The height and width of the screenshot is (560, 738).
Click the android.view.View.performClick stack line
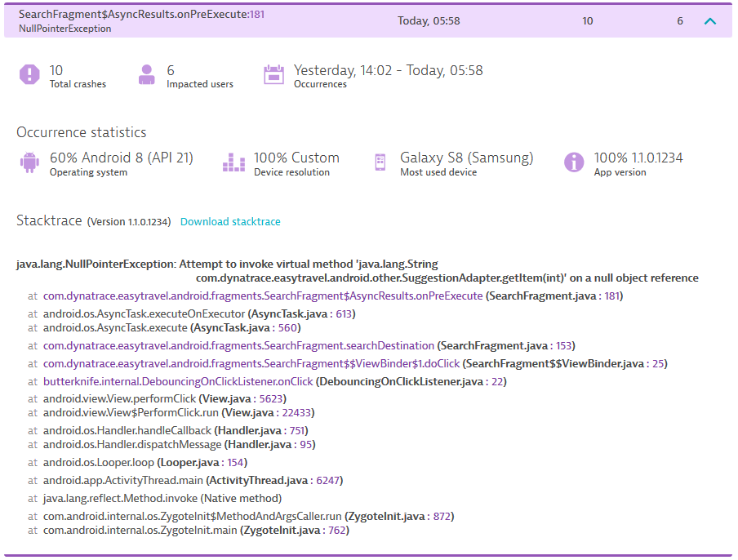tap(158, 399)
